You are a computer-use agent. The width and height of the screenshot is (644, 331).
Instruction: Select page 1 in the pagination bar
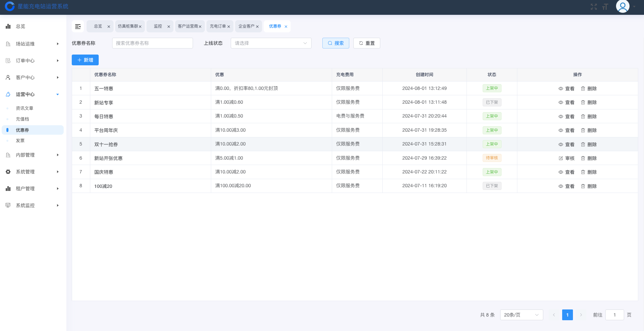click(567, 315)
